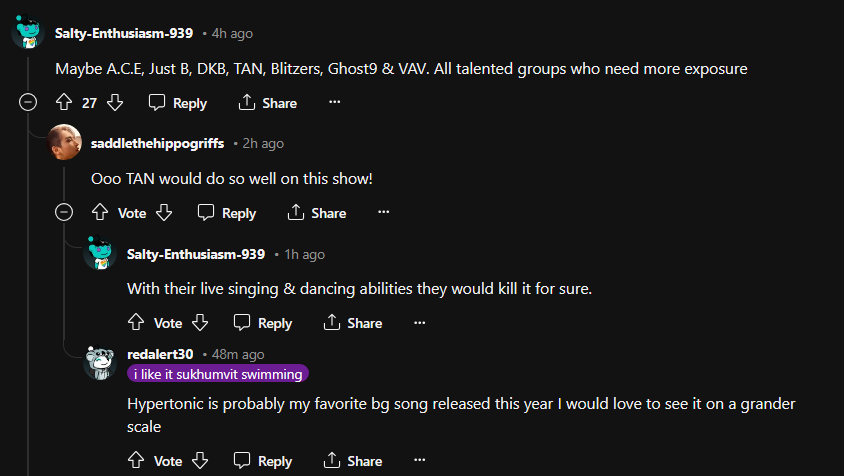Collapse saddlethehippogriffs' reply thread

64,212
